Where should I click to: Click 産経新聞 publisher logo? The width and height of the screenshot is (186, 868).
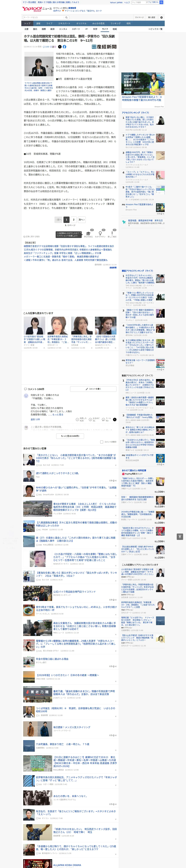coord(104,47)
